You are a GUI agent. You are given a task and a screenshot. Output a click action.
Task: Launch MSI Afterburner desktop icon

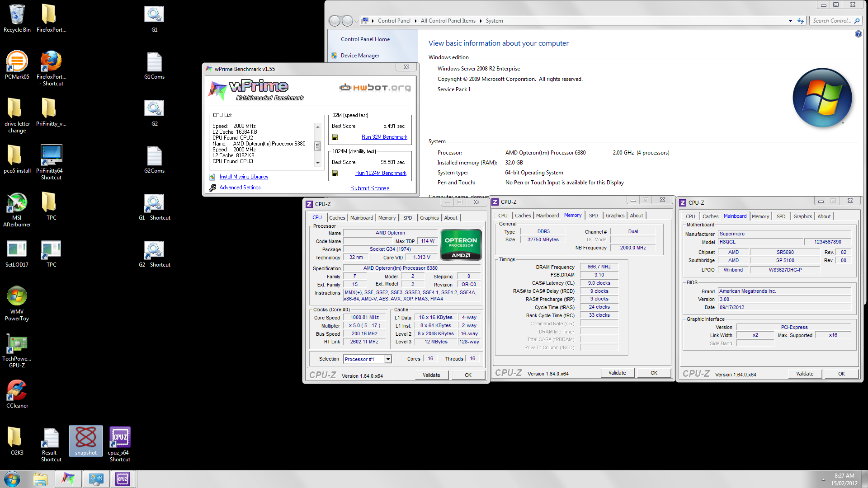(17, 209)
